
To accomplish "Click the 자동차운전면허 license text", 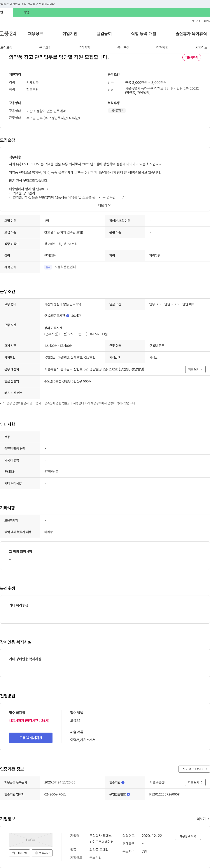I will point(65,267).
